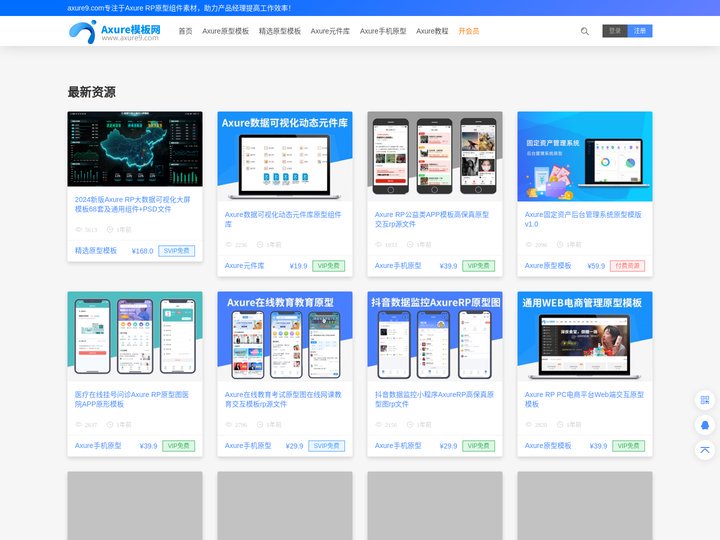The image size is (720, 540).
Task: Open 抖音数据监控AxureRP原型图 thumbnail
Action: 435,336
